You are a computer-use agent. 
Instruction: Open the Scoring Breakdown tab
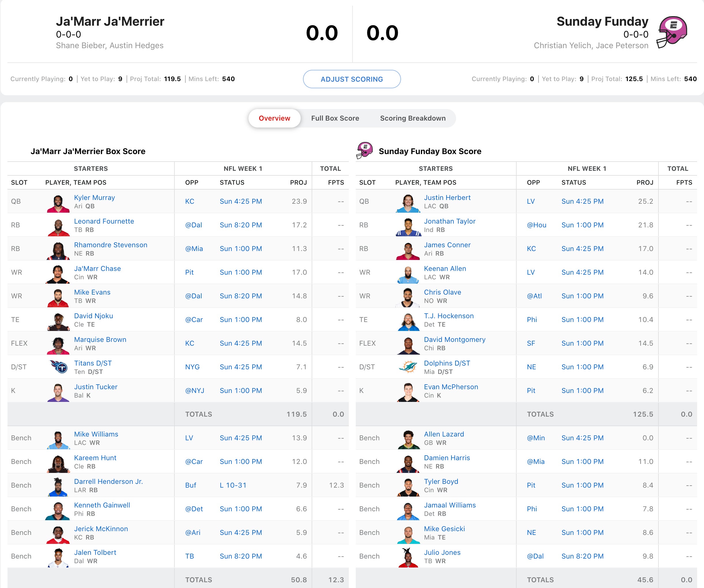[413, 118]
